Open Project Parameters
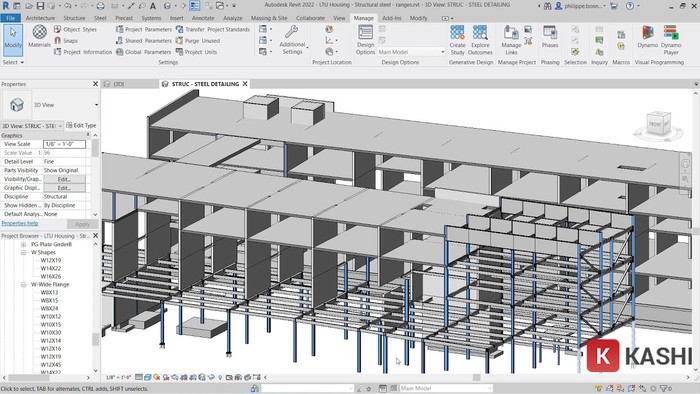Image resolution: width=700 pixels, height=394 pixels. click(x=144, y=29)
